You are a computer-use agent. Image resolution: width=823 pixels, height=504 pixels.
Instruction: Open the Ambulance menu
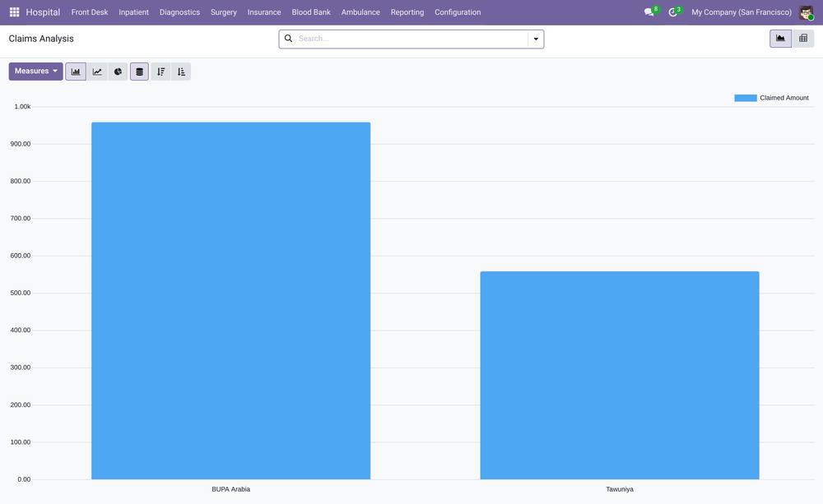point(360,12)
